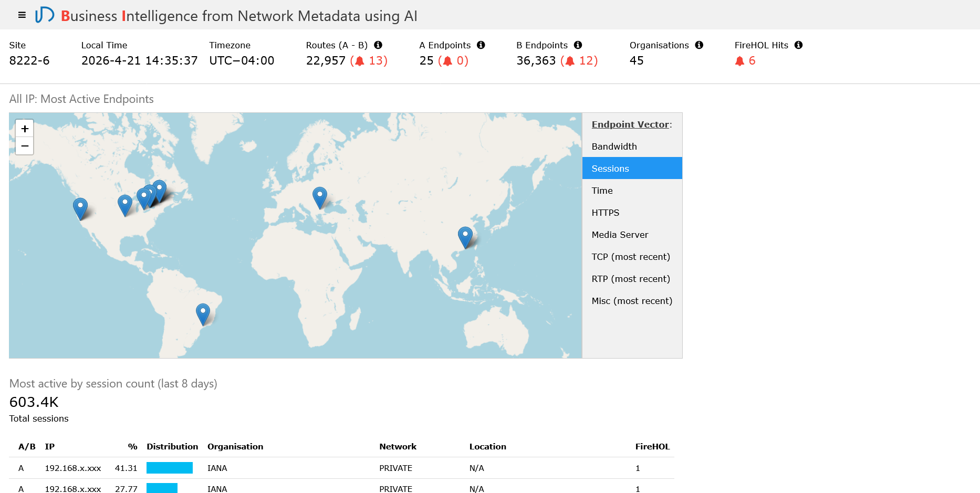
Task: Open info icon next to Routes (A - B)
Action: tap(378, 45)
